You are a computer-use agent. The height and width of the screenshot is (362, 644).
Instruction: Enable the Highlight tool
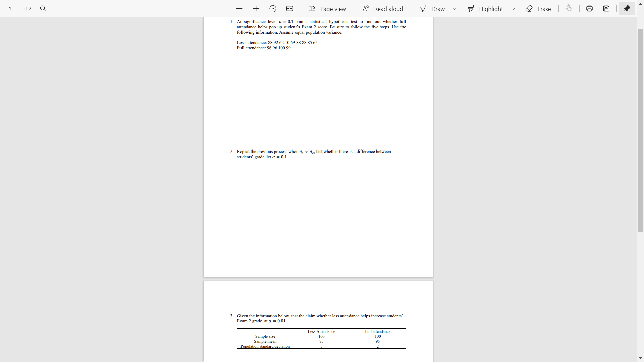point(486,8)
